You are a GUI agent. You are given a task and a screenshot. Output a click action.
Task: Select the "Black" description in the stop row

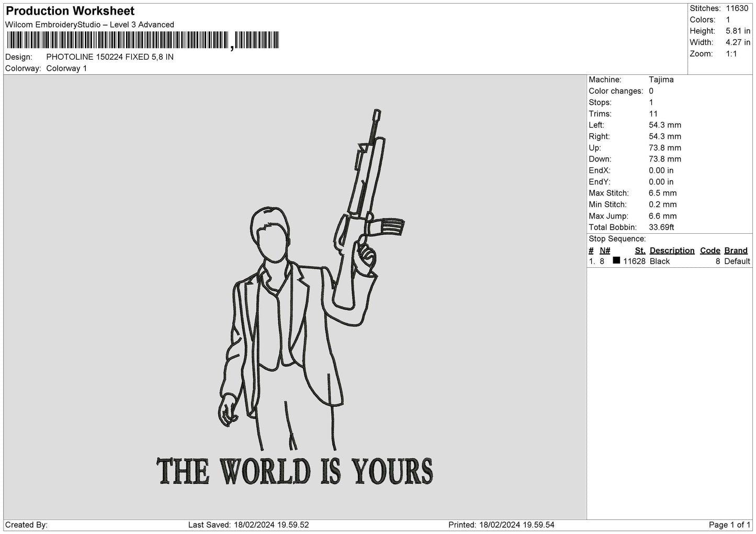660,262
